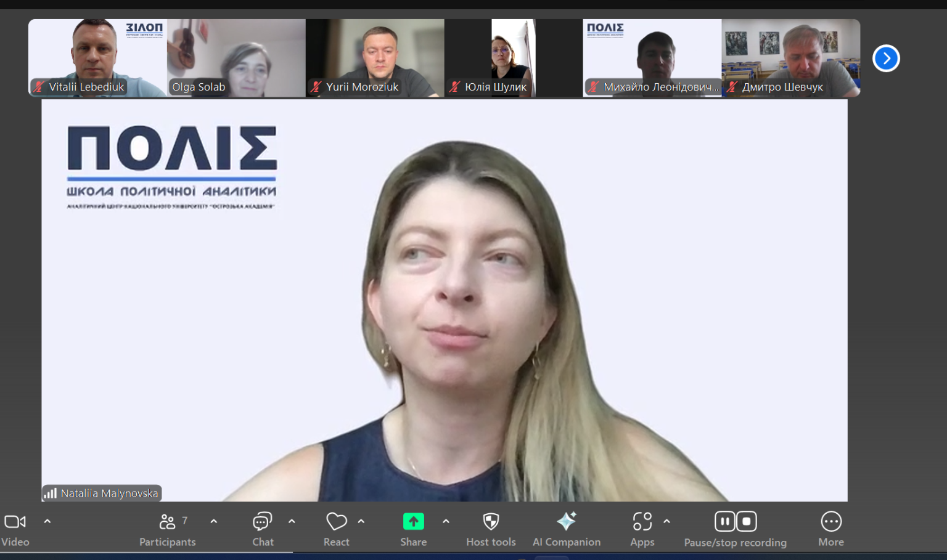The width and height of the screenshot is (947, 560).
Task: Stop the meeting recording
Action: tap(747, 522)
